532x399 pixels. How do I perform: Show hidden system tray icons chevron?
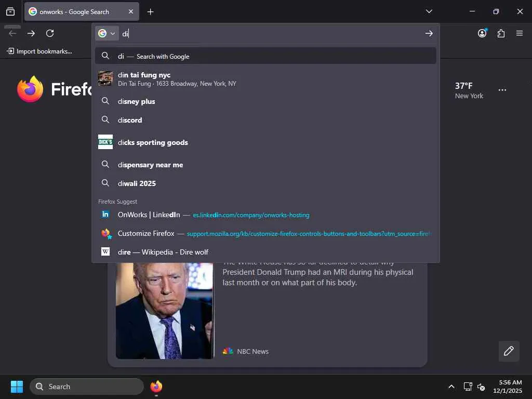click(x=451, y=387)
